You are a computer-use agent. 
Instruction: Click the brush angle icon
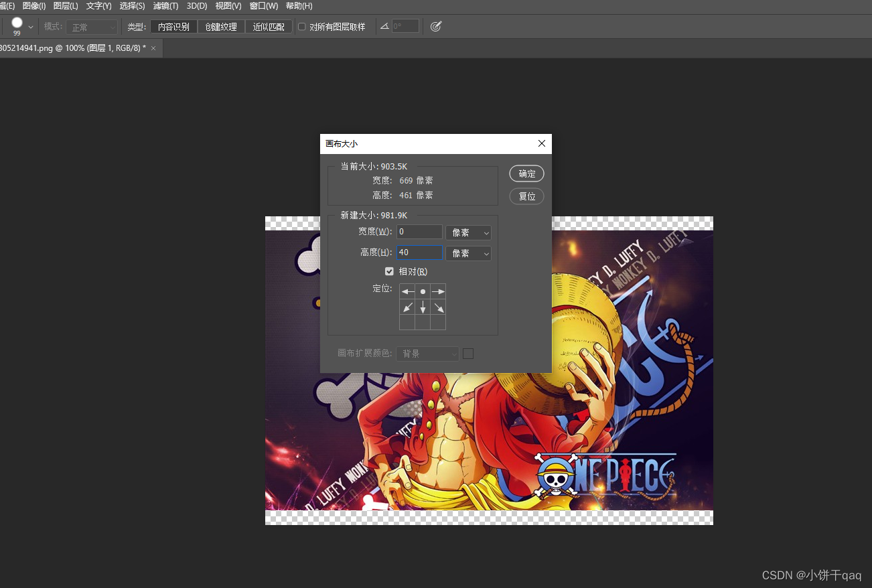pos(384,26)
